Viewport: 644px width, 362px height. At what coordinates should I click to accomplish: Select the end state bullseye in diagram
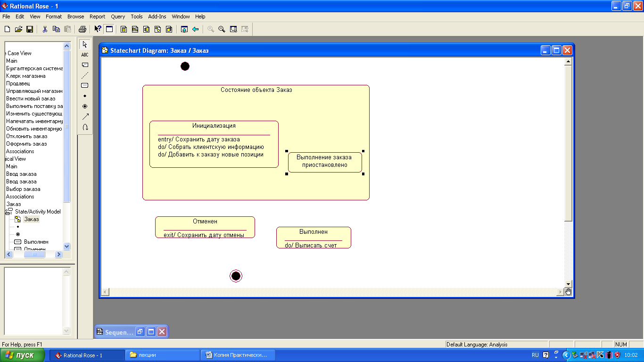click(236, 276)
